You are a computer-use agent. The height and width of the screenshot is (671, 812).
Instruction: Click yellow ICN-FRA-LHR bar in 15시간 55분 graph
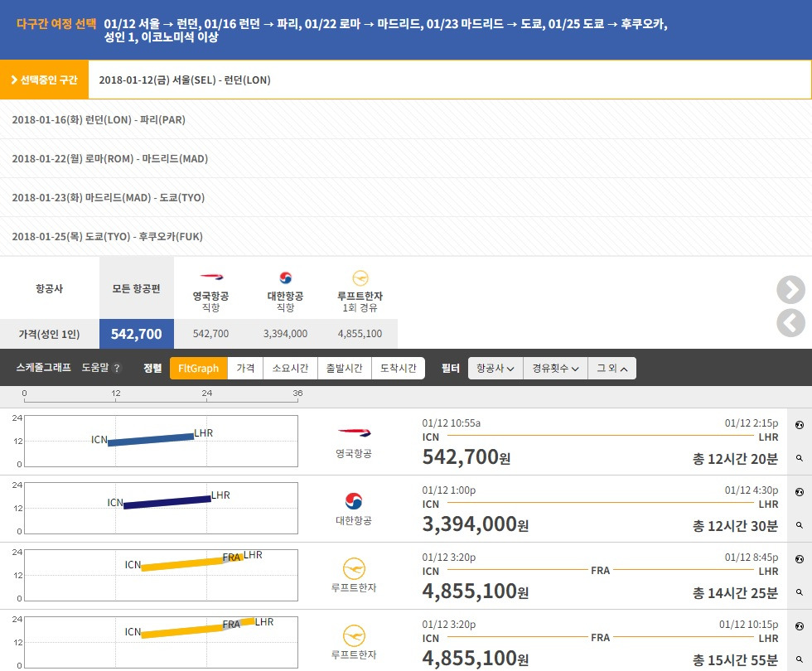[x=198, y=628]
